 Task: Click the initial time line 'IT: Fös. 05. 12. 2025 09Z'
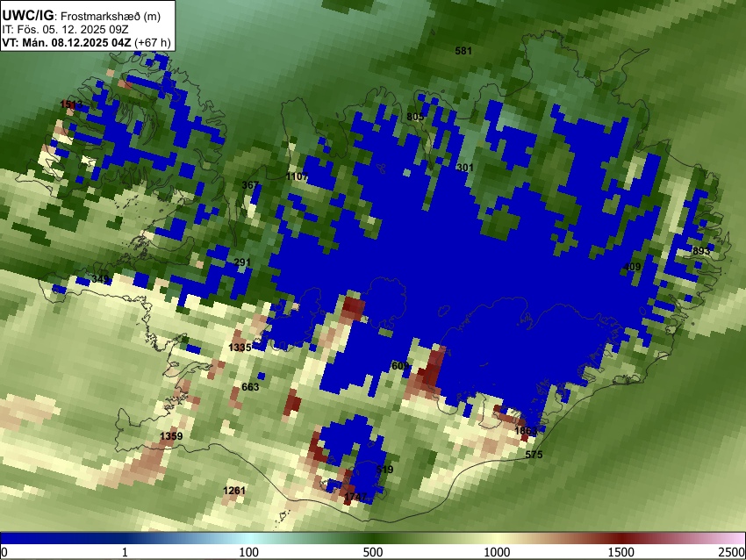tap(65, 30)
